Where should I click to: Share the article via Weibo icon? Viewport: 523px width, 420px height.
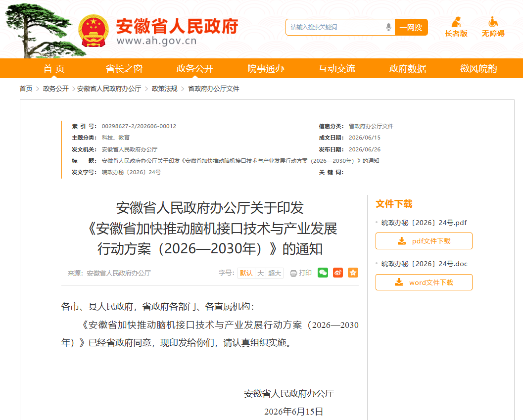click(337, 273)
